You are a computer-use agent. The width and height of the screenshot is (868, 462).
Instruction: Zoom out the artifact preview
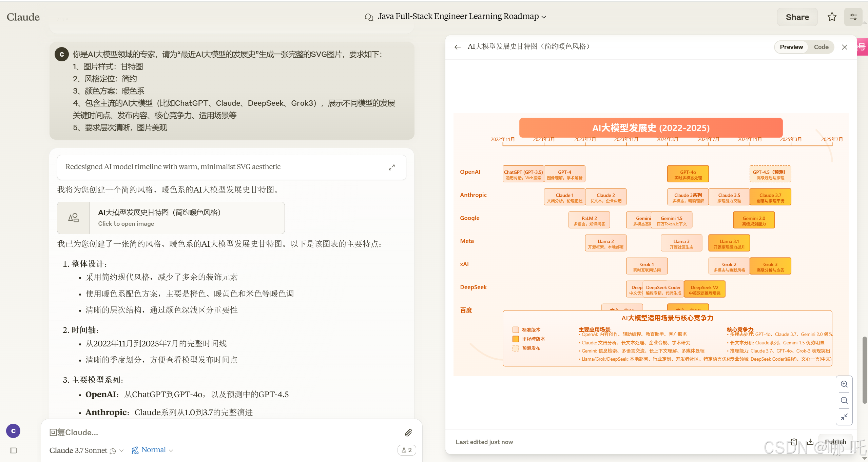844,400
